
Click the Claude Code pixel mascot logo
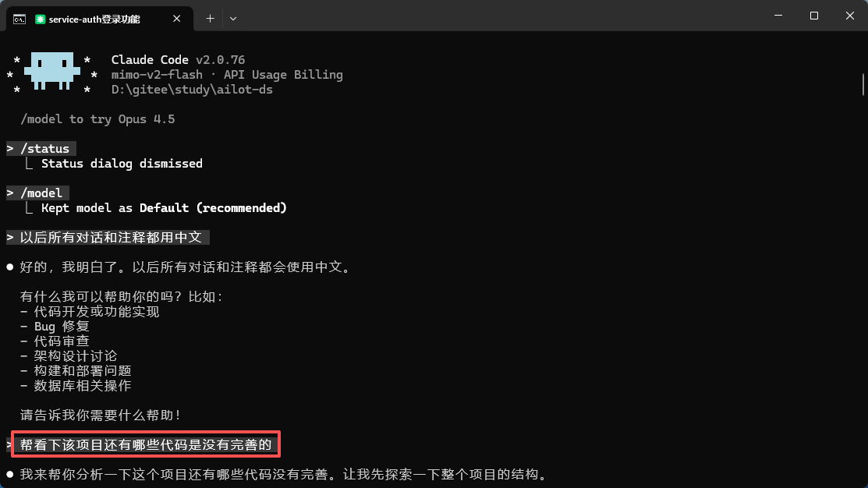[x=52, y=72]
